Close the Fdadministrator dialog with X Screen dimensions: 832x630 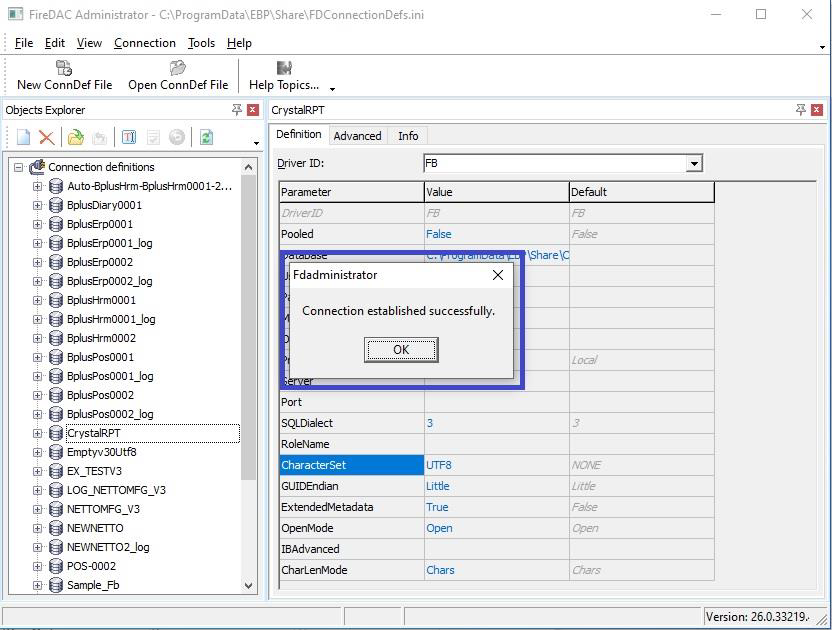(498, 275)
